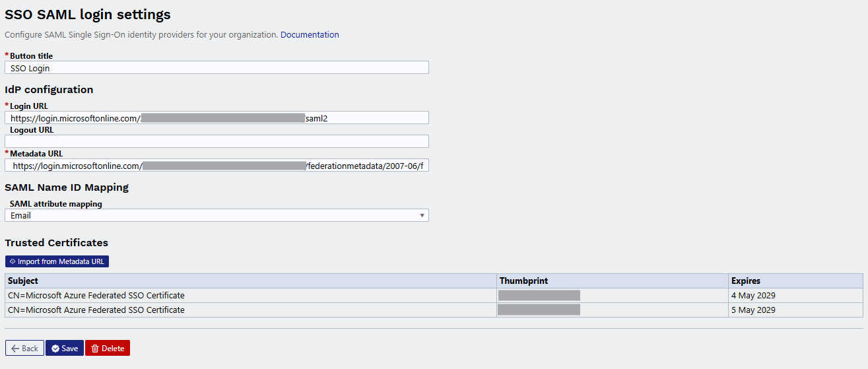Select the Email attribute mapping combo box
This screenshot has height=369, width=868.
pyautogui.click(x=217, y=215)
